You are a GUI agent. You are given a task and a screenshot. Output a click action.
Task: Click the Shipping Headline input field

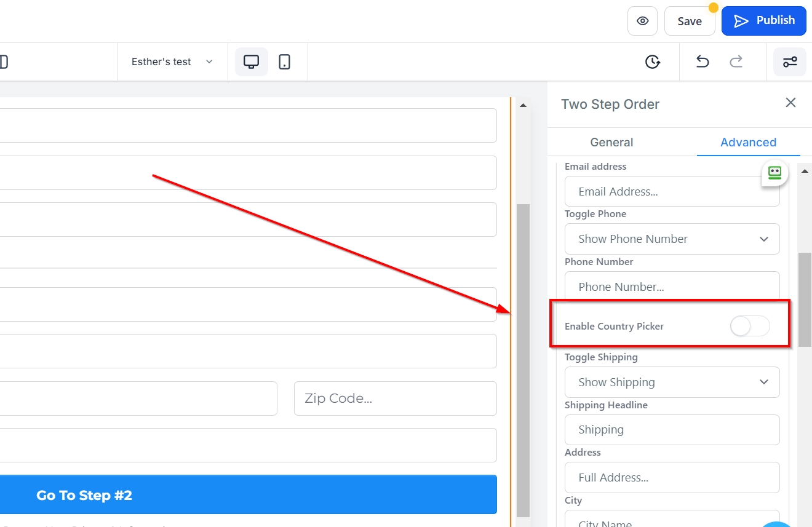click(x=672, y=430)
